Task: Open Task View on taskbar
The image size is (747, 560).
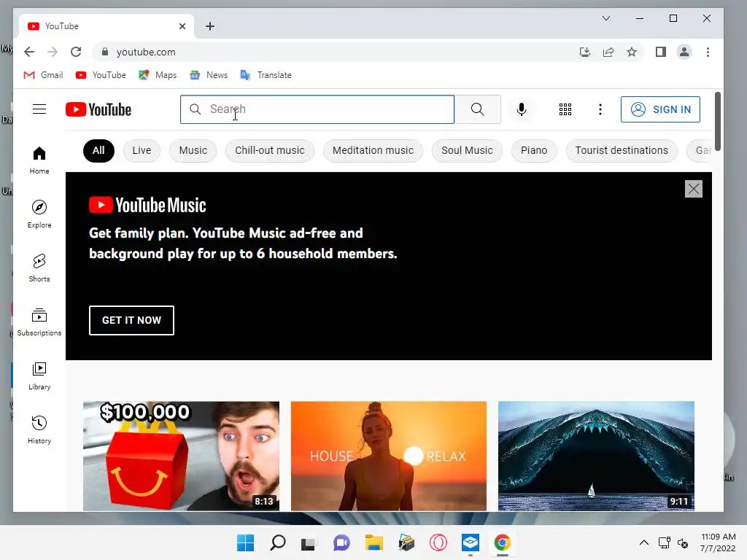Action: 309,542
